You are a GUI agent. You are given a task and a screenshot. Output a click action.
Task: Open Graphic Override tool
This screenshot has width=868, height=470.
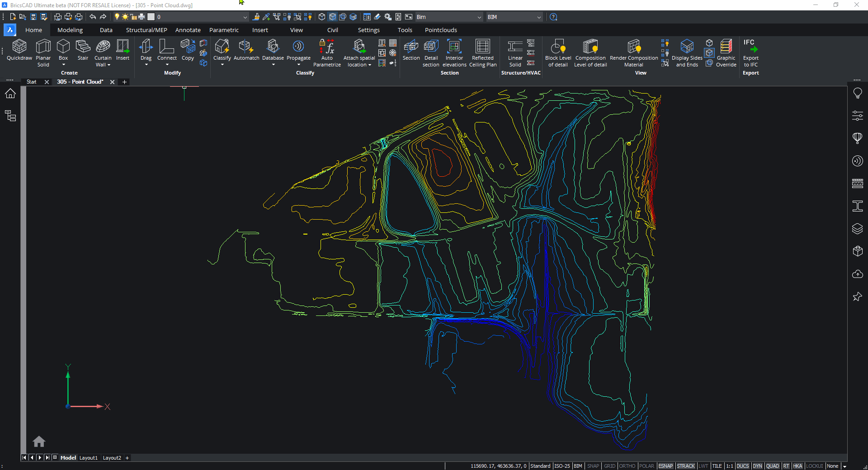point(726,53)
